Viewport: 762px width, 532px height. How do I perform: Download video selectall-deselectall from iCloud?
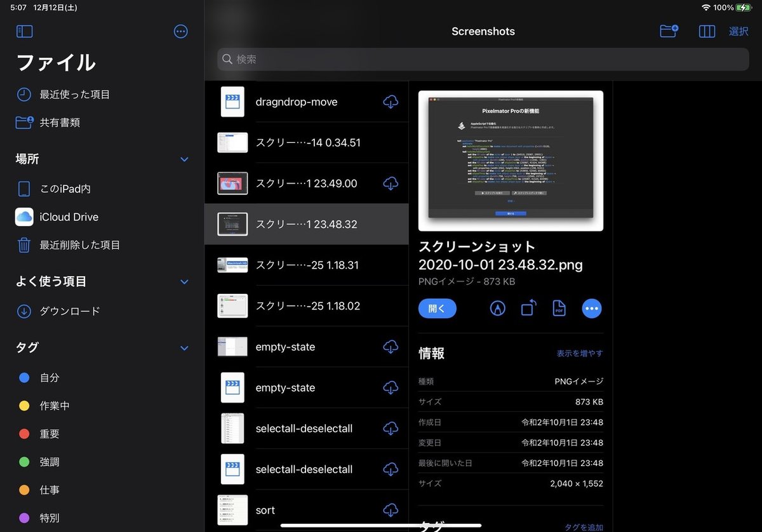pos(391,469)
